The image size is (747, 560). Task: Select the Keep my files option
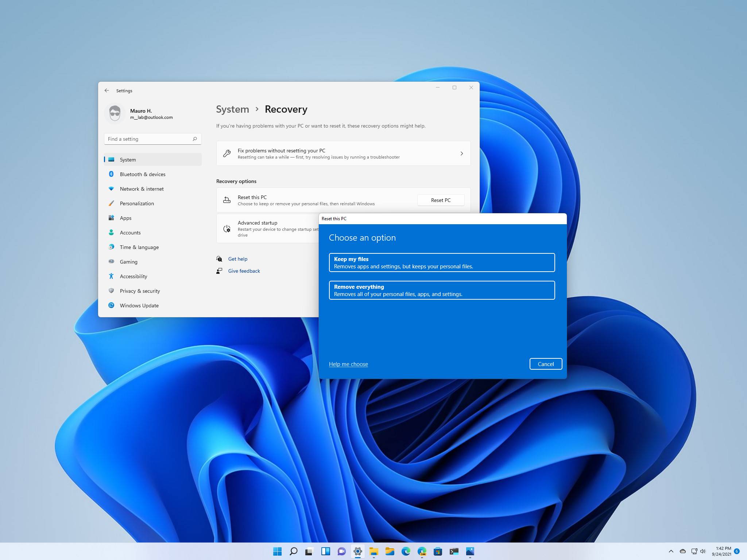(x=442, y=262)
